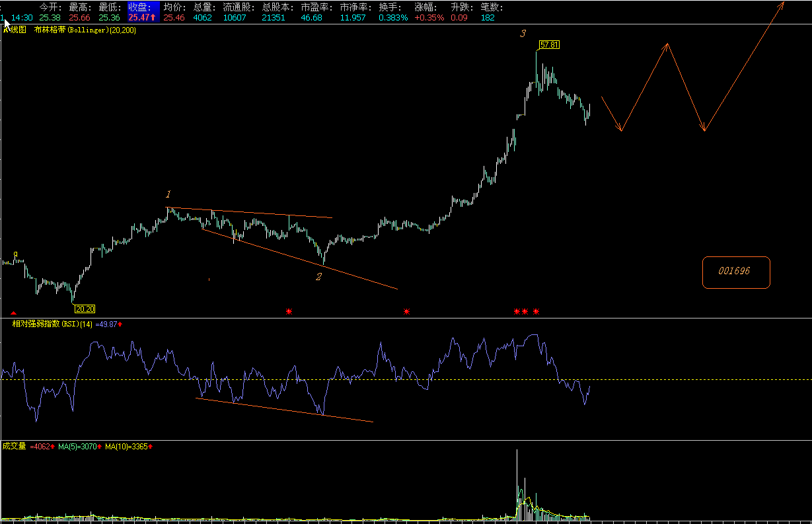This screenshot has height=524, width=812.
Task: Click the closing price value 25.47
Action: 139,18
